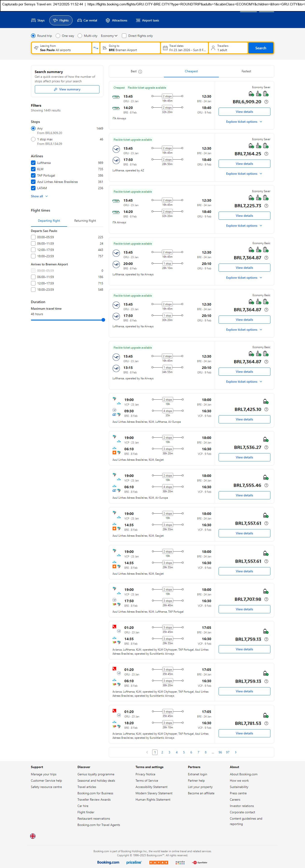Click the price info icon next to BRL7,425.10
Screen dimensions: 305x868
[x=266, y=409]
